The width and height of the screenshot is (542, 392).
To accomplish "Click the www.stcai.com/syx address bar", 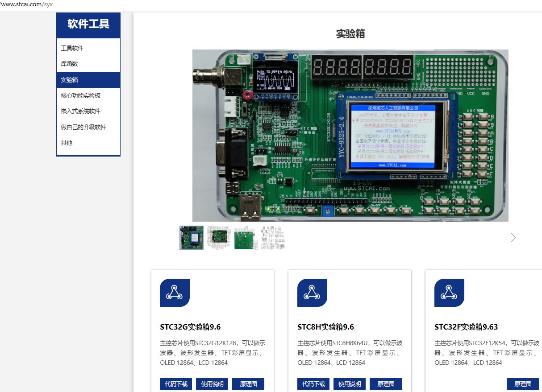I will tap(27, 4).
